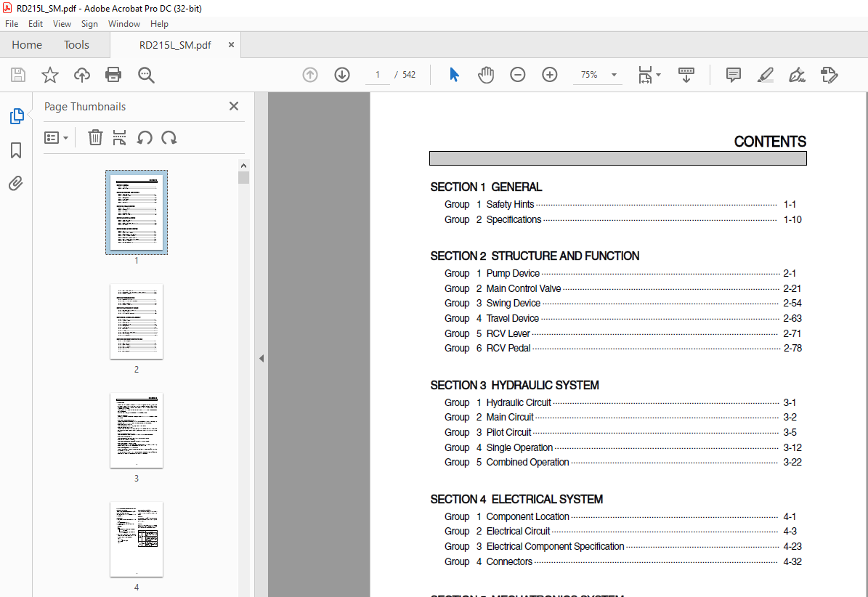This screenshot has width=868, height=597.
Task: Click the scrolling mode keyboard icon
Action: tap(686, 75)
